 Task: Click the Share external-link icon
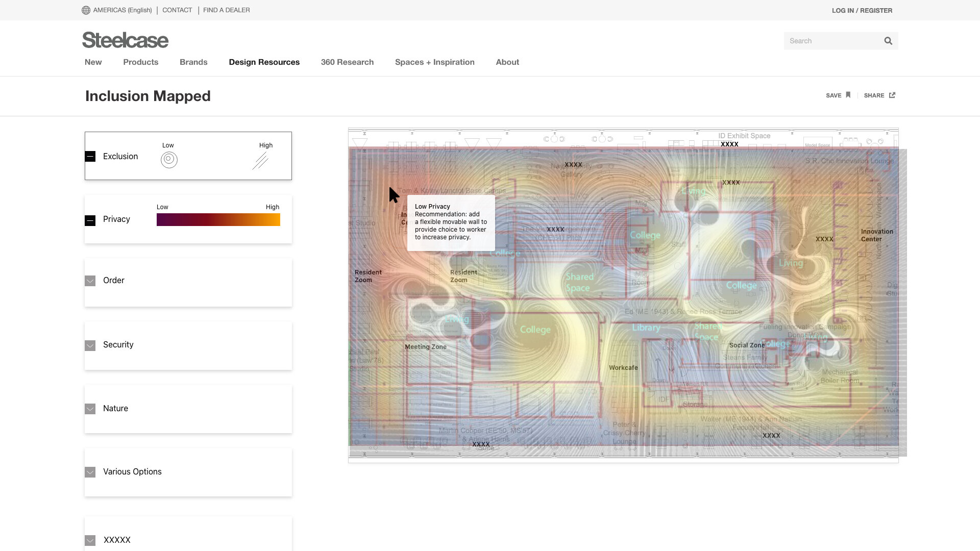point(892,95)
